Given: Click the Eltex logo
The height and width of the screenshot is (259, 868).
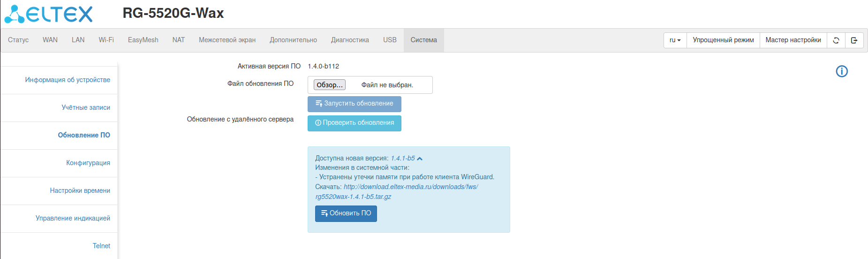Looking at the screenshot, I should coord(49,14).
